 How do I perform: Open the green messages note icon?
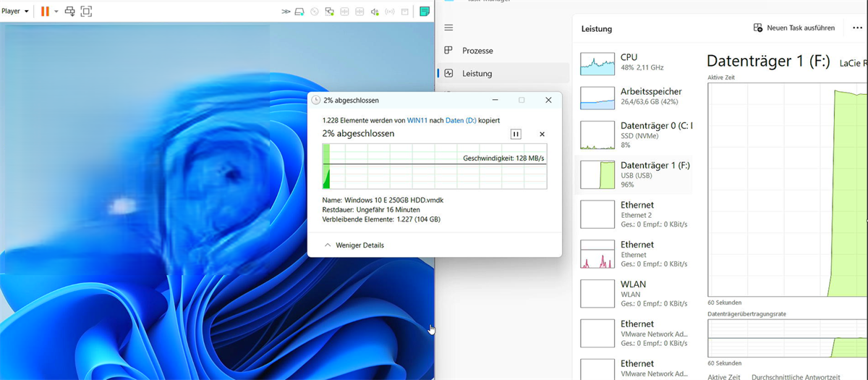425,12
